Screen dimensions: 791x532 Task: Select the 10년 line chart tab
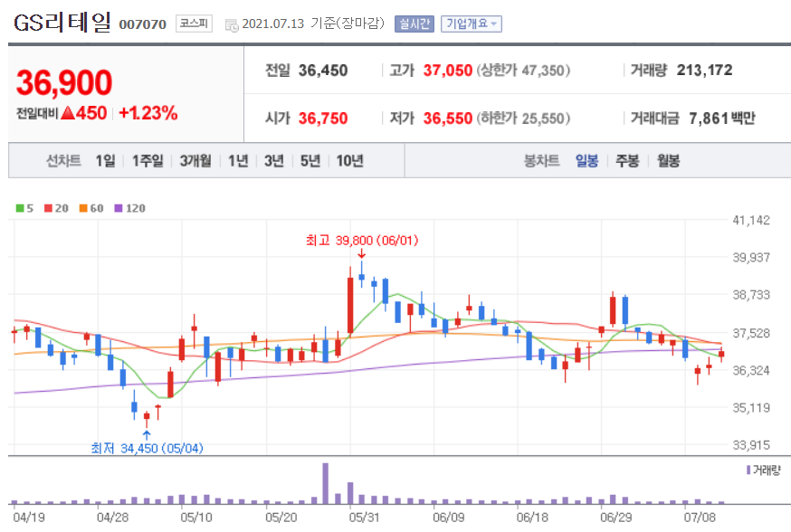coord(349,161)
